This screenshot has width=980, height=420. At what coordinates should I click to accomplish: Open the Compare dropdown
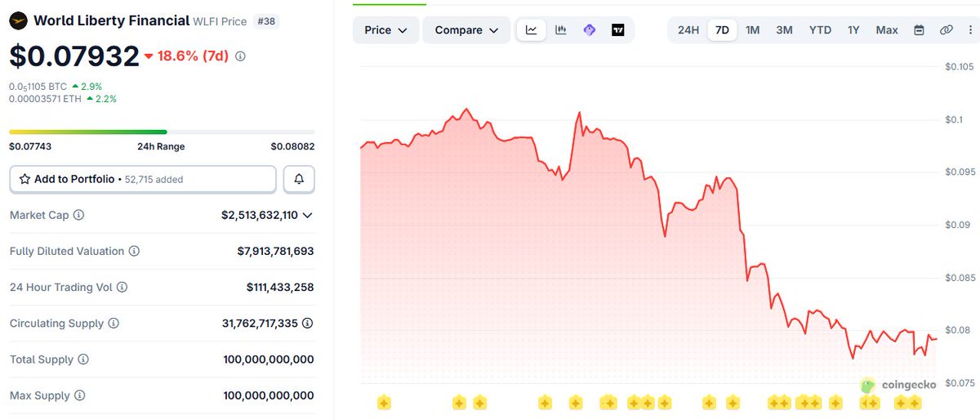(466, 30)
